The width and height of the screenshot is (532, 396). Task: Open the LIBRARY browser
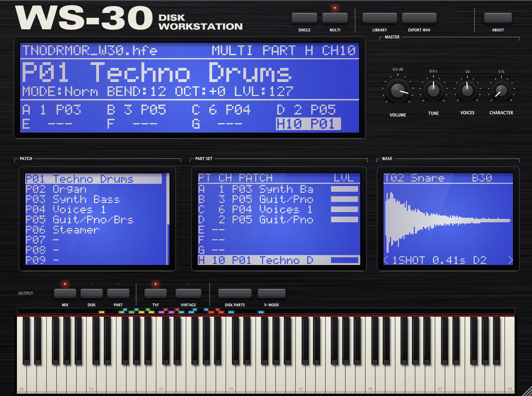point(379,18)
